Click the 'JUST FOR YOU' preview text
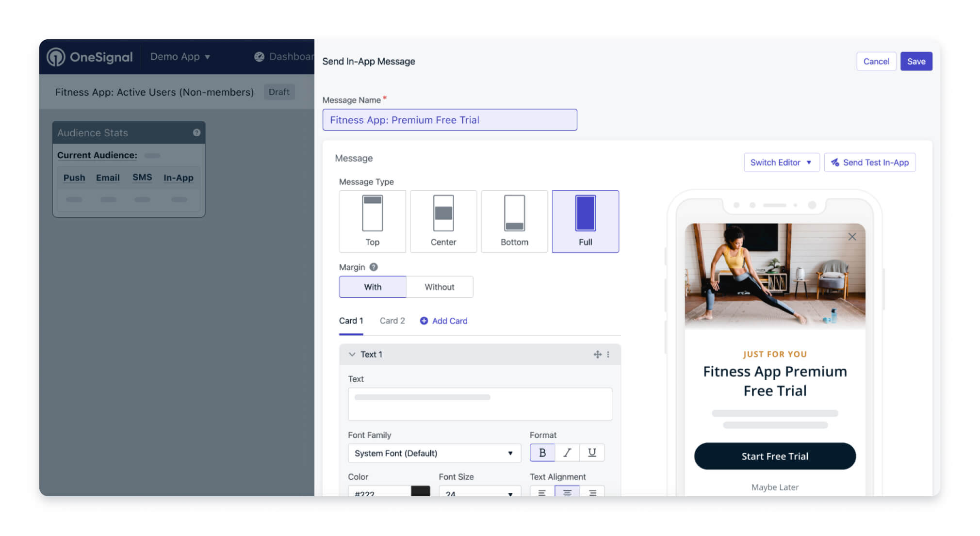Screen dimensions: 980x536 [775, 354]
